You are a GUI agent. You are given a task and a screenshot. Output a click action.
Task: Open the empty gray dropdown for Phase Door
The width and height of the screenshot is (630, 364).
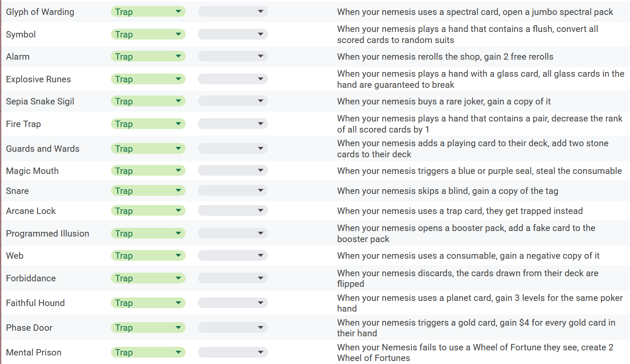233,328
